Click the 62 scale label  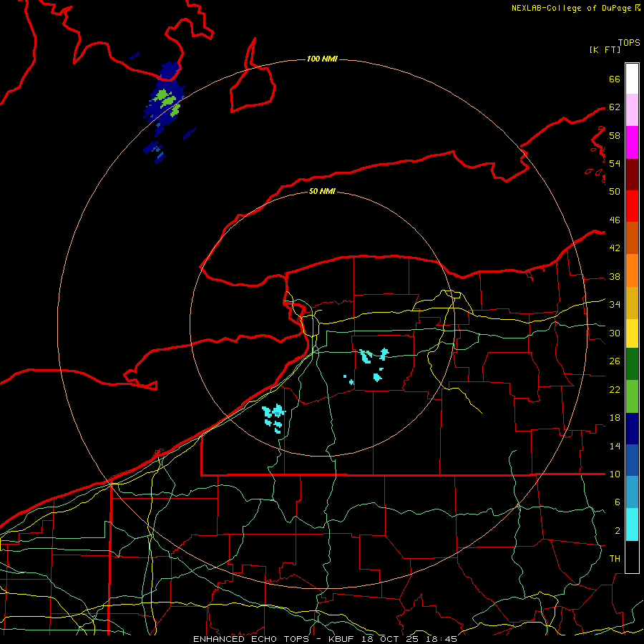click(x=615, y=107)
